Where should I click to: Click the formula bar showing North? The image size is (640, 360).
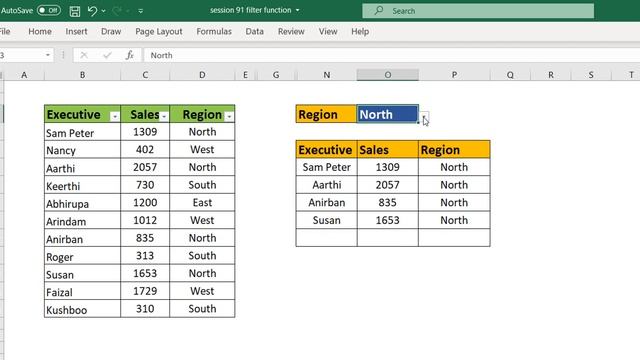click(391, 55)
